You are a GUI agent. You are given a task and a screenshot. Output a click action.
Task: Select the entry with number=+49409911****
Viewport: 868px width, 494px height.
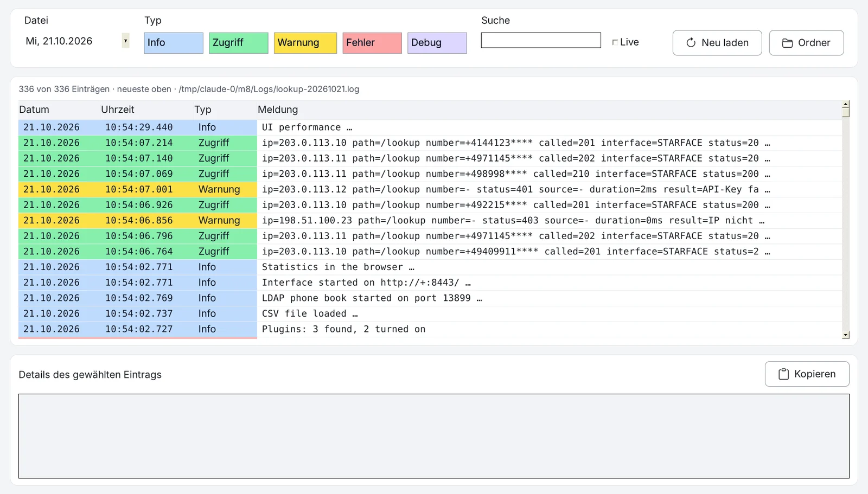click(430, 252)
